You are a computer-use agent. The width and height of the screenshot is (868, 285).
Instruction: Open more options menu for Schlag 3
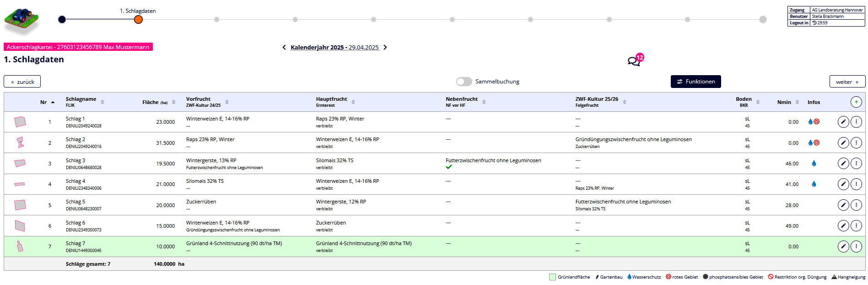(856, 164)
